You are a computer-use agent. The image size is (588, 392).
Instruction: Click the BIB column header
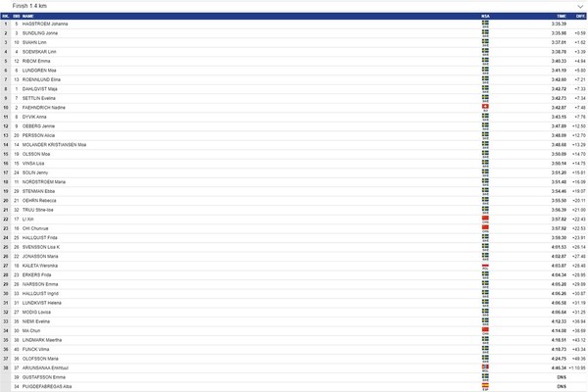coord(16,16)
